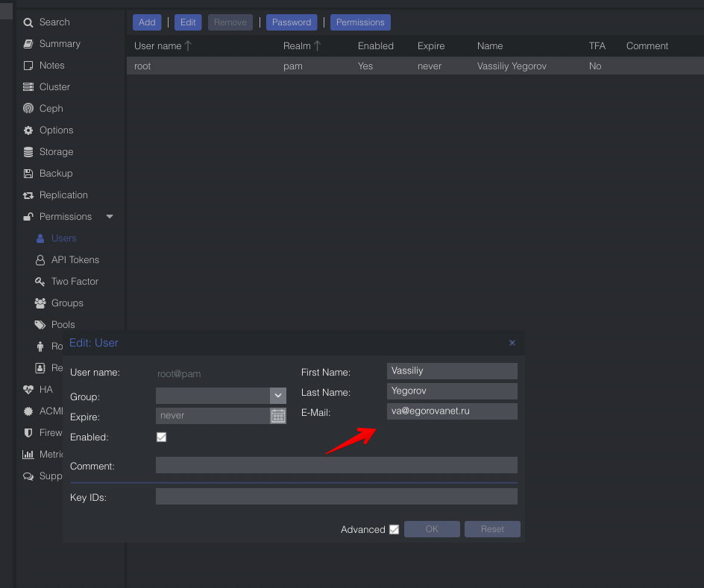Click the HA heartbeat icon
This screenshot has width=704, height=588.
point(28,389)
